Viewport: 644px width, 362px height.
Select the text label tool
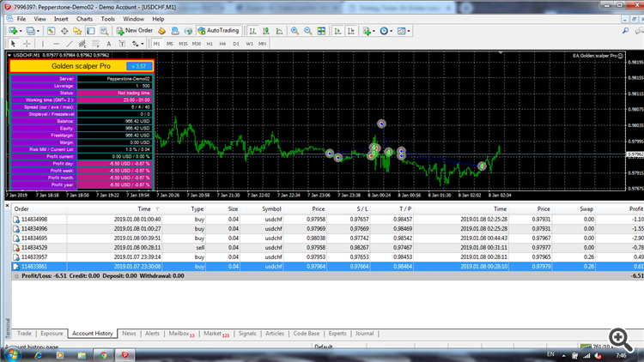pyautogui.click(x=121, y=43)
